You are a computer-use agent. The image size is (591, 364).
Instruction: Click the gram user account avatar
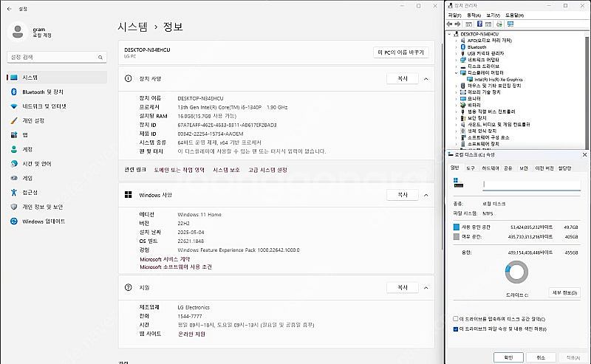pyautogui.click(x=17, y=32)
